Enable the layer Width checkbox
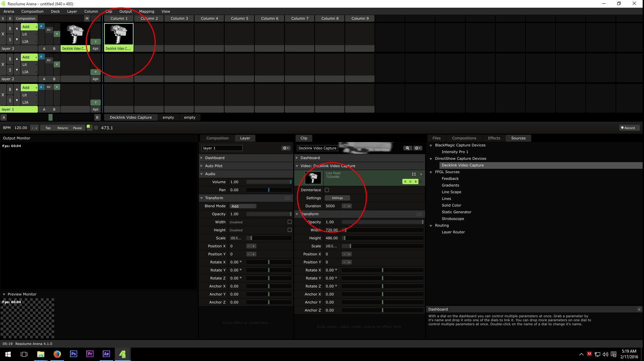 click(290, 222)
